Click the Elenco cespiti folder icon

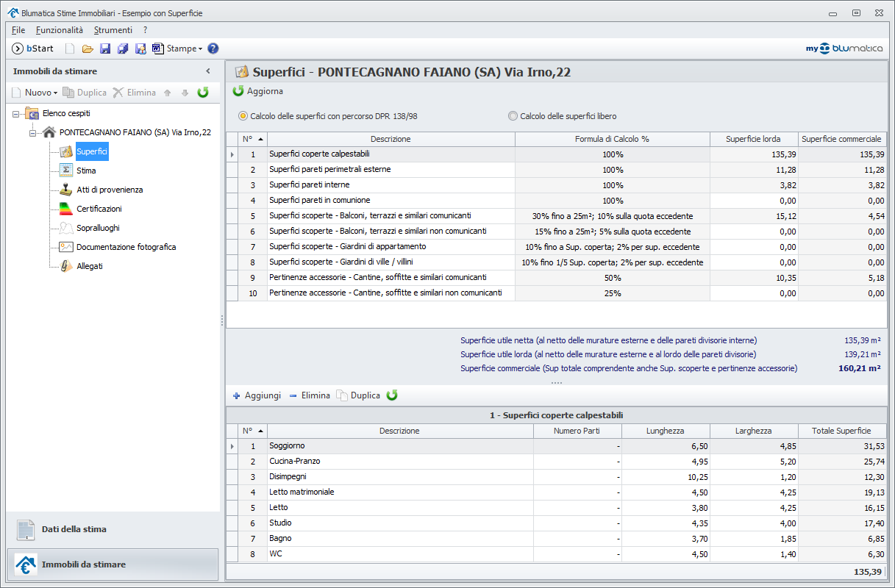[32, 114]
